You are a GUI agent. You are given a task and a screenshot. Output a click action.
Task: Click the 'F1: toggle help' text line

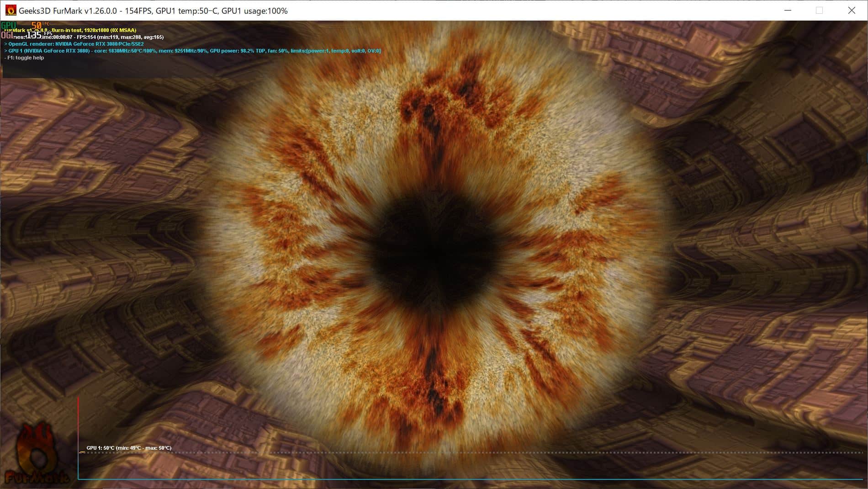click(24, 58)
